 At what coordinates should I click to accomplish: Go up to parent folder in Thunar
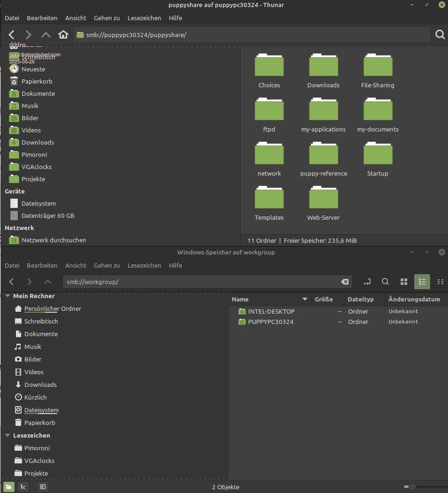click(46, 35)
